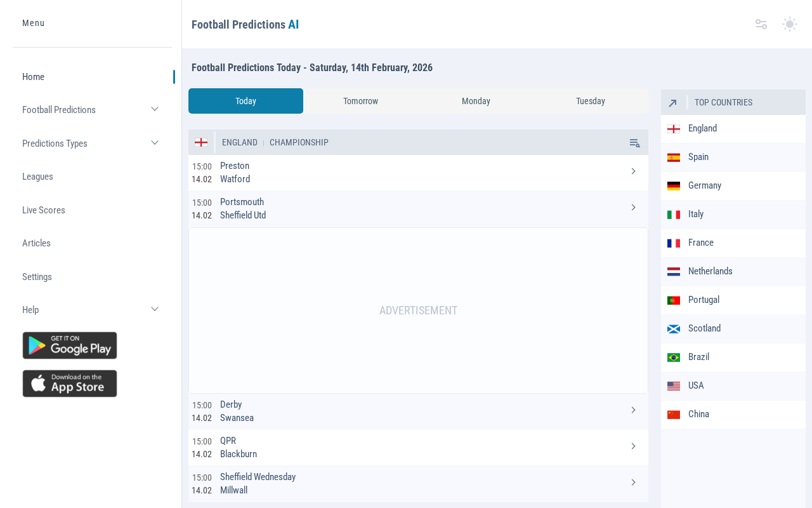Click the England flag in Championship header
Screen dimensions: 812x508
201,142
